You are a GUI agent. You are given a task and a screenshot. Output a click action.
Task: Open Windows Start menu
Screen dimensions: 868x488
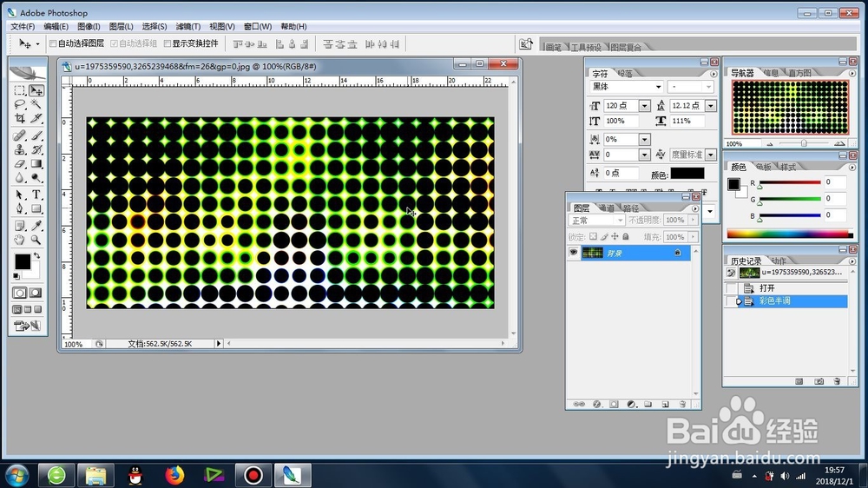click(16, 475)
